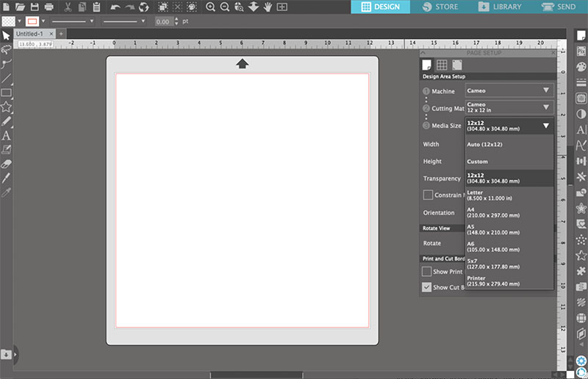
Task: Click the Print icon
Action: tap(49, 7)
